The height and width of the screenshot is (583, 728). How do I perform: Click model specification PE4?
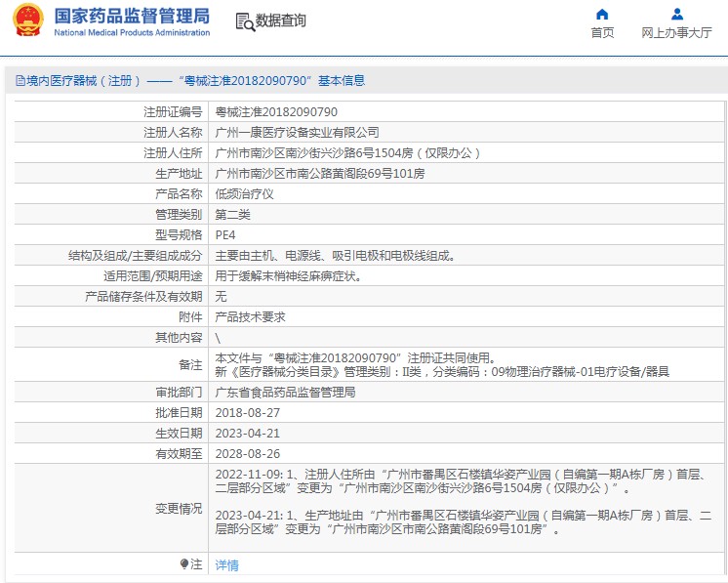(225, 235)
